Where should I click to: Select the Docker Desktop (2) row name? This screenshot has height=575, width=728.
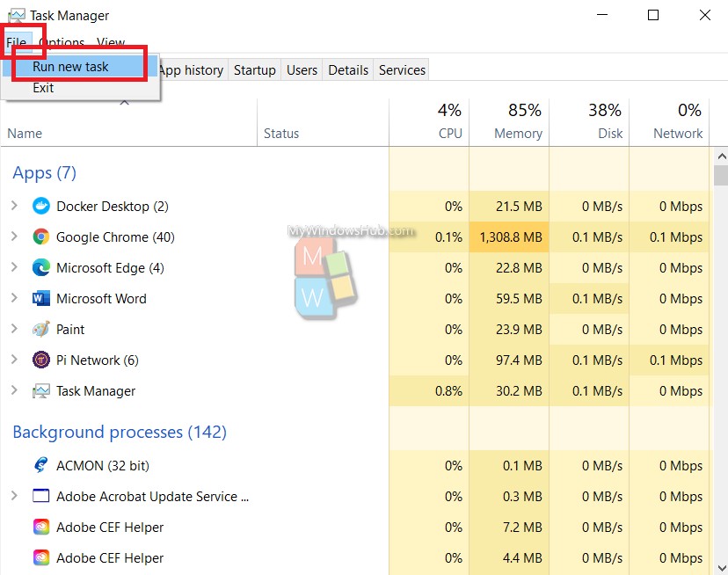click(113, 207)
